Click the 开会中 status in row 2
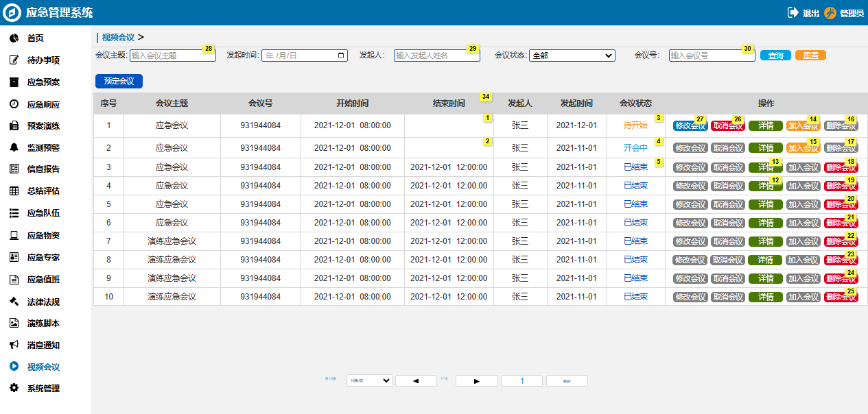868x414 pixels. 635,147
